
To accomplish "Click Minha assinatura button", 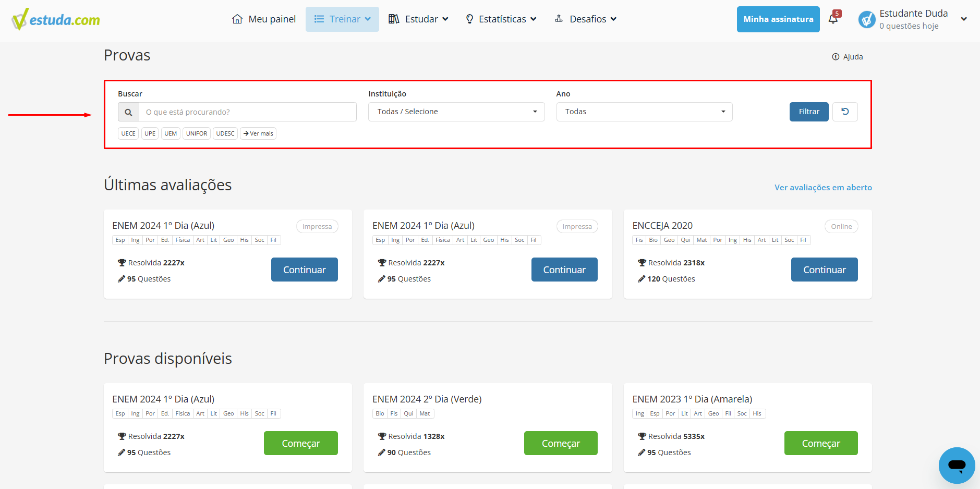I will [x=778, y=19].
